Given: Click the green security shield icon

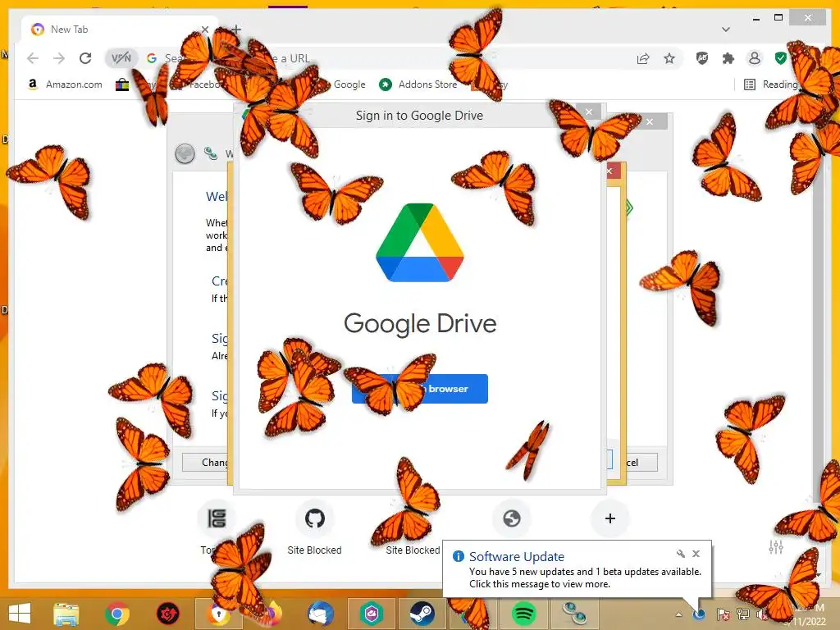Looking at the screenshot, I should click(781, 58).
